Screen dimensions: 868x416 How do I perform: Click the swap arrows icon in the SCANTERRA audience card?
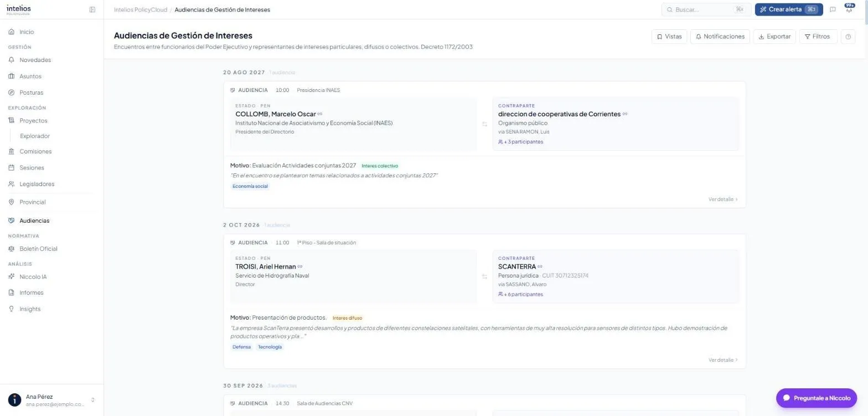click(484, 276)
